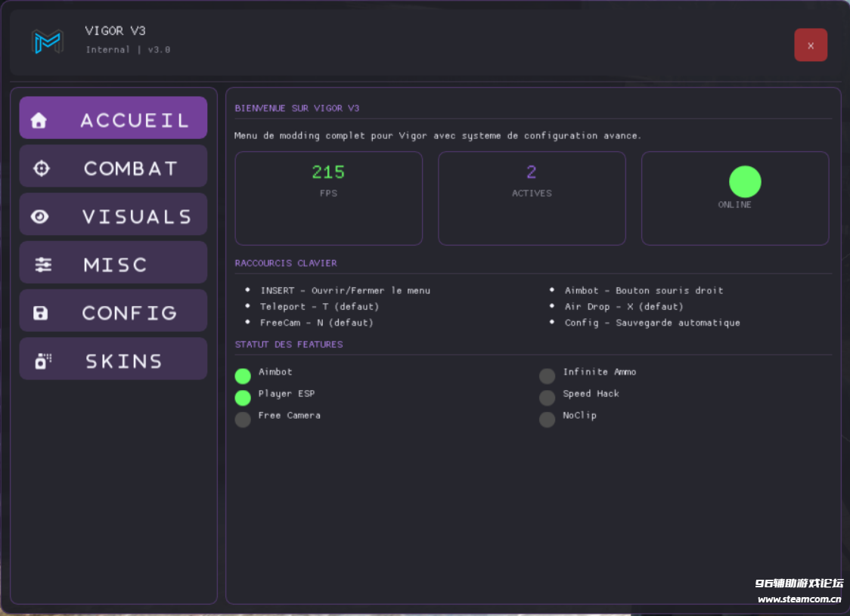Toggle the Infinite Ammo status indicator
The height and width of the screenshot is (616, 850).
click(x=547, y=376)
